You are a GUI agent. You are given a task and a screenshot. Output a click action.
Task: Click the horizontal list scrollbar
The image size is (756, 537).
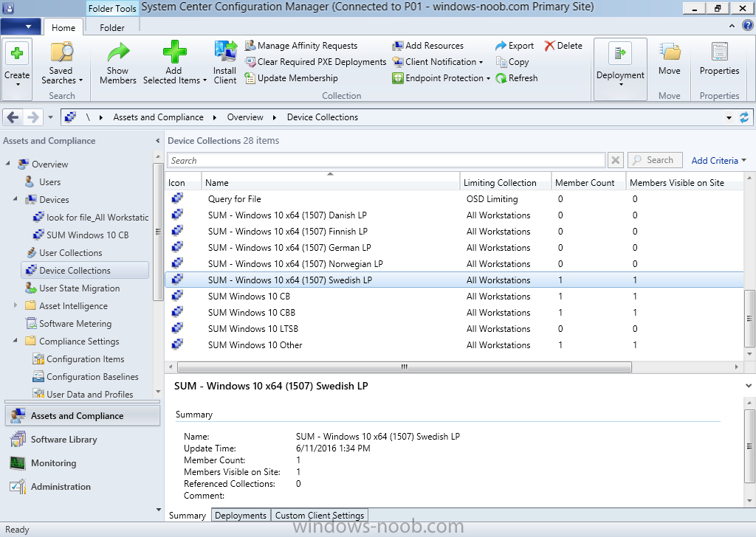pyautogui.click(x=404, y=367)
